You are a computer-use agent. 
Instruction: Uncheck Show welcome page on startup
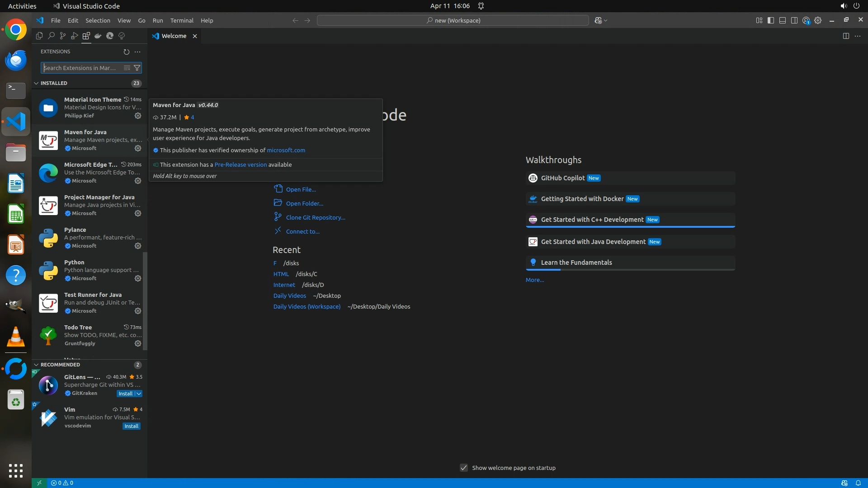(464, 468)
